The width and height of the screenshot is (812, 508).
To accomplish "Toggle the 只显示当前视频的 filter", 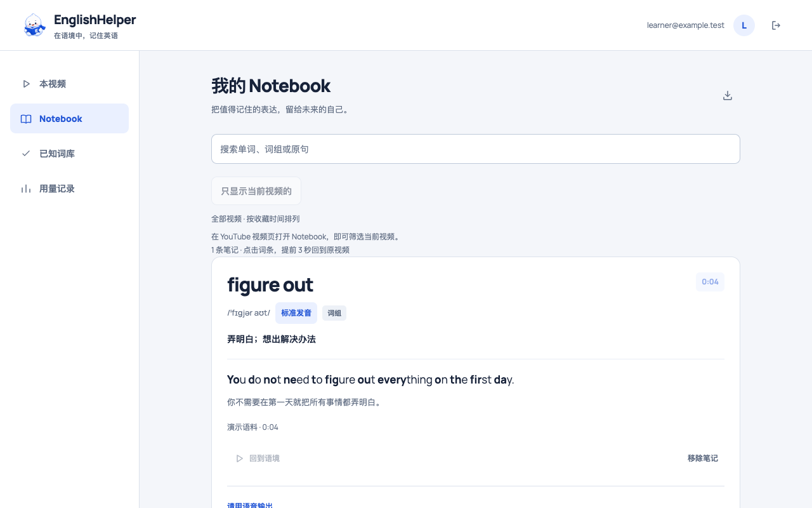I will (256, 191).
